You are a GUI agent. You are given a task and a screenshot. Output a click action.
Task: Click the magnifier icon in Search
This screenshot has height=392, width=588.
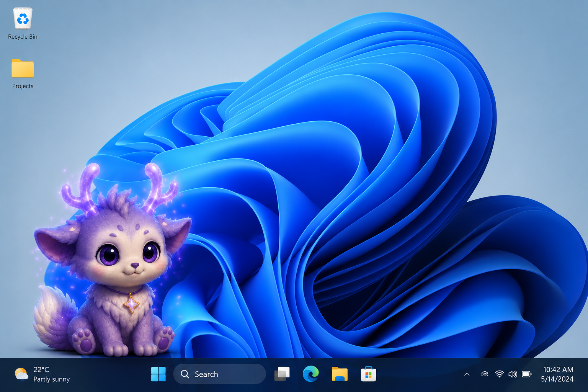coord(185,374)
